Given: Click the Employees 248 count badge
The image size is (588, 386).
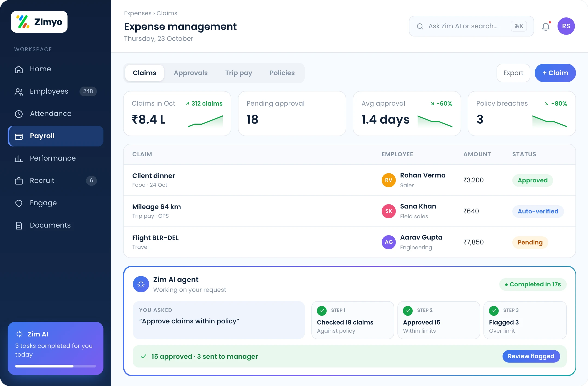Looking at the screenshot, I should tap(88, 91).
